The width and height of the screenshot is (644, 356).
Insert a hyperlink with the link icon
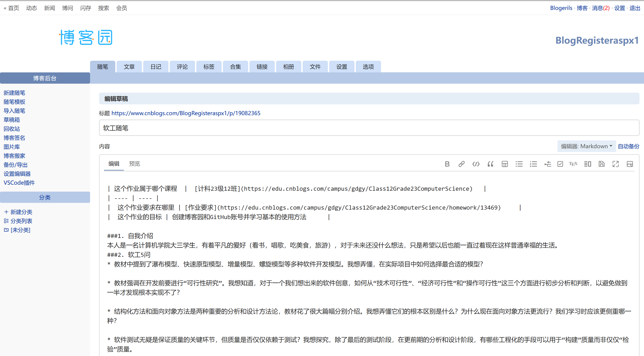pos(461,164)
